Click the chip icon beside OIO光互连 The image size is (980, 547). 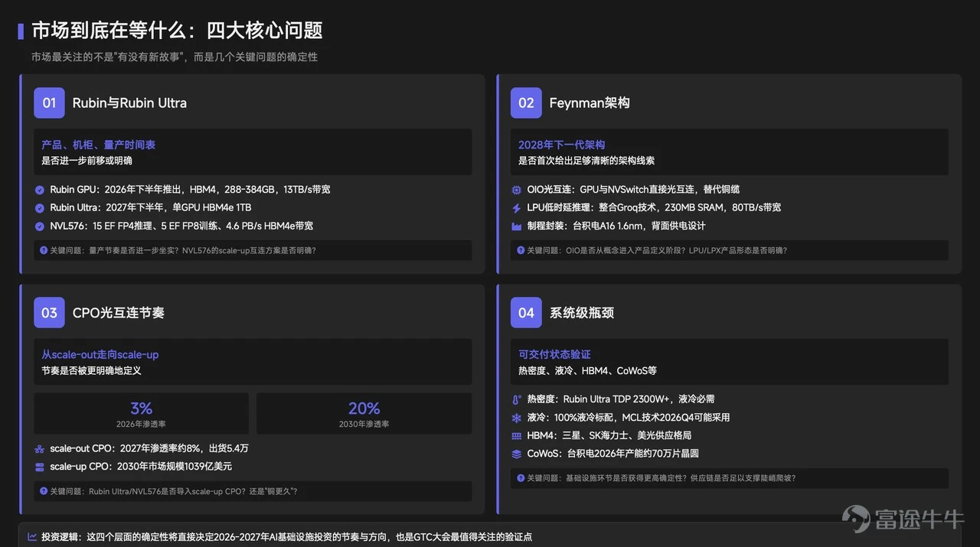(516, 190)
